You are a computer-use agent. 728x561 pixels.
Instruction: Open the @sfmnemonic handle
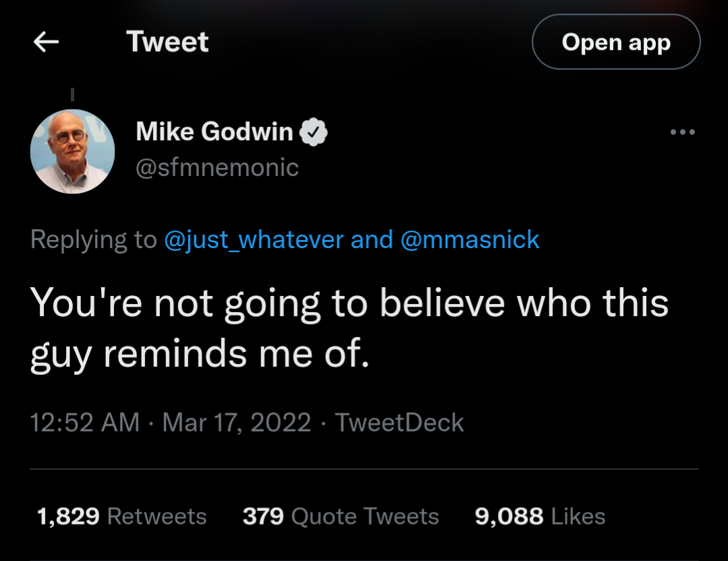tap(217, 167)
